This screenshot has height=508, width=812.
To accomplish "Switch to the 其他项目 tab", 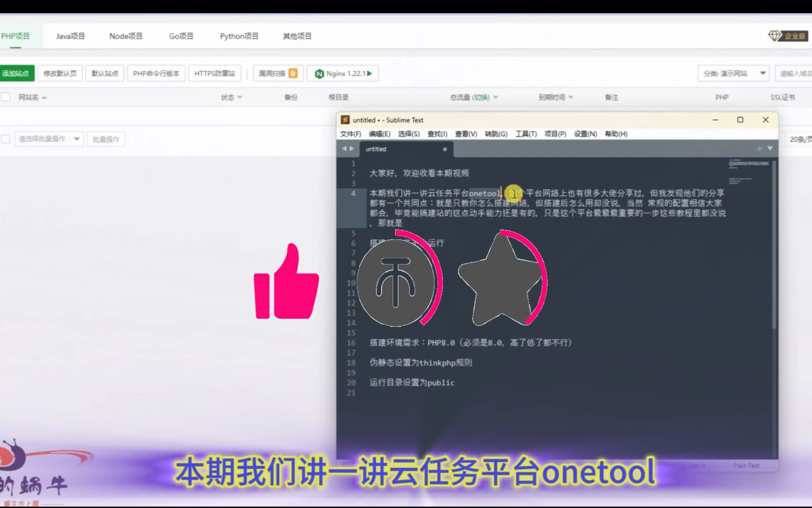I will point(297,36).
